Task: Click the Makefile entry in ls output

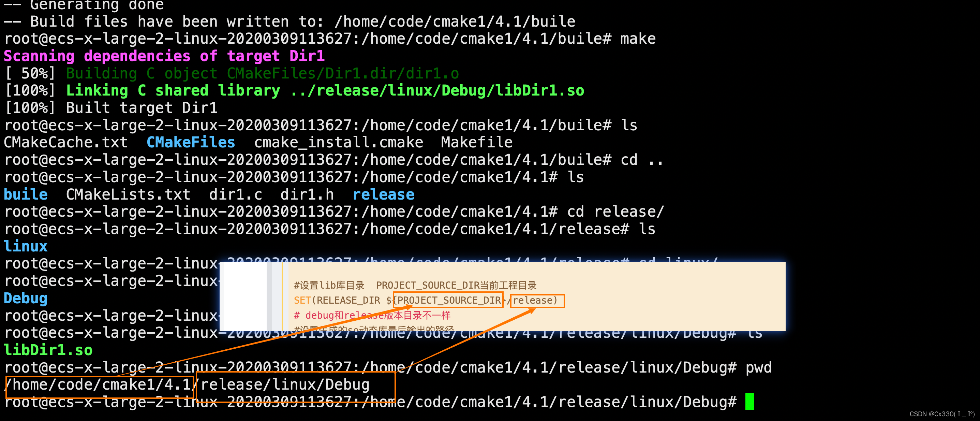Action: (476, 142)
